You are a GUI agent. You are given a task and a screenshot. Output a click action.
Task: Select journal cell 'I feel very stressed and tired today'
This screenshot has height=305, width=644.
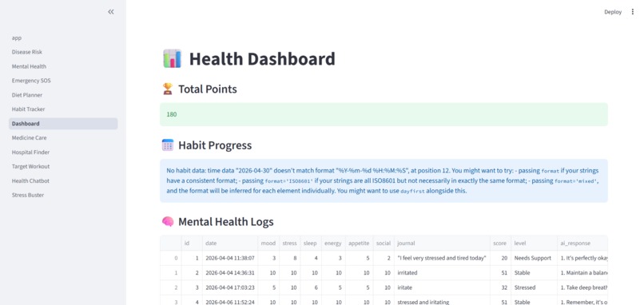(442, 258)
